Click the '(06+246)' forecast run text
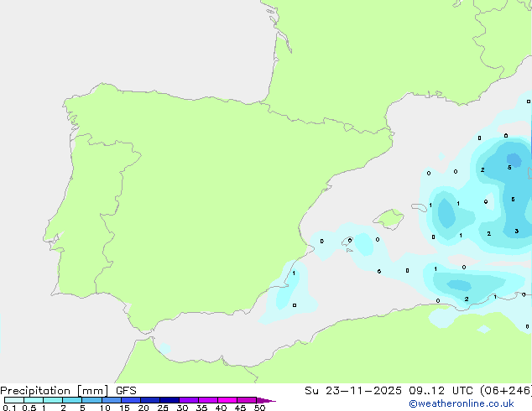The width and height of the screenshot is (532, 411). pos(506,391)
